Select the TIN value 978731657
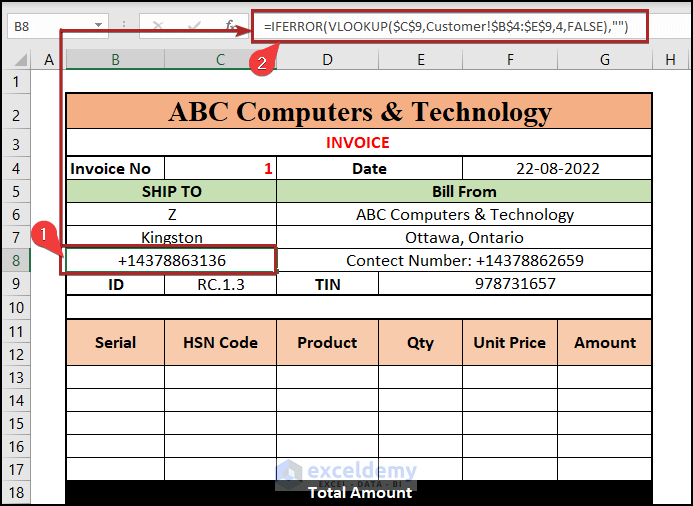This screenshot has height=506, width=693. (515, 284)
